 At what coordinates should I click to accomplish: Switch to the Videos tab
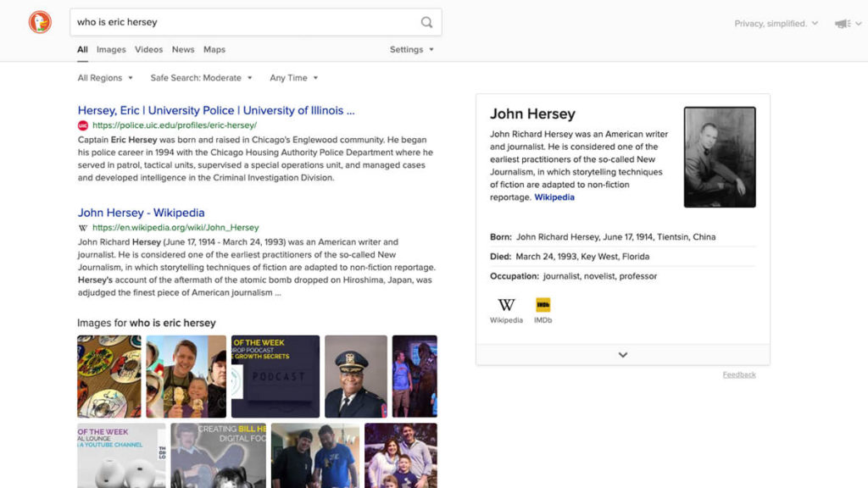[x=148, y=50]
